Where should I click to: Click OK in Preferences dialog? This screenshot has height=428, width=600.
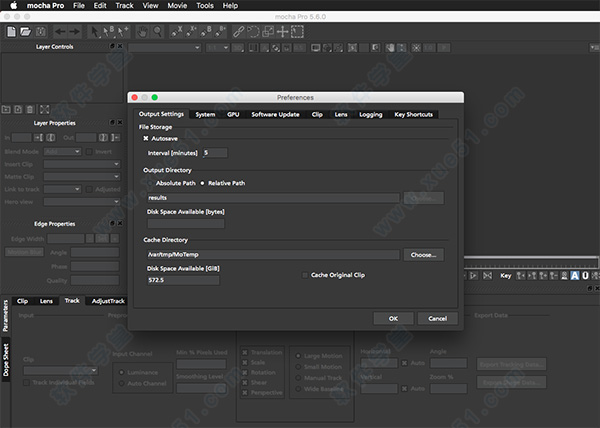(x=393, y=318)
